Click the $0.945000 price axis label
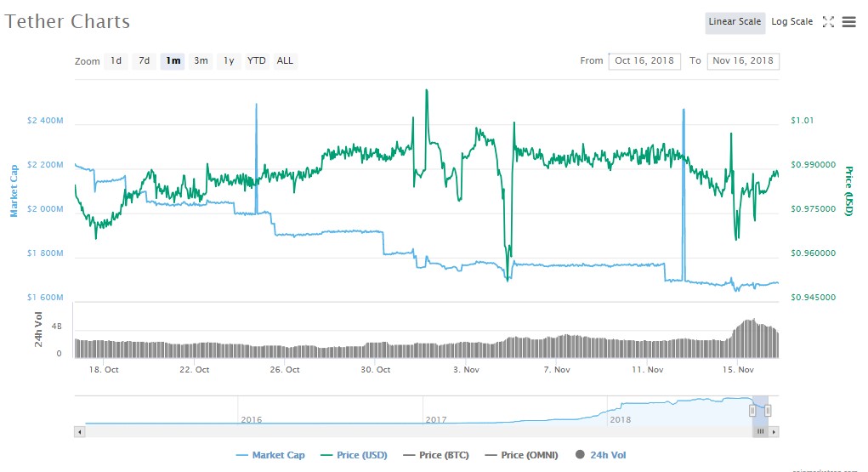Screen dimensions: 868x472 [814, 298]
